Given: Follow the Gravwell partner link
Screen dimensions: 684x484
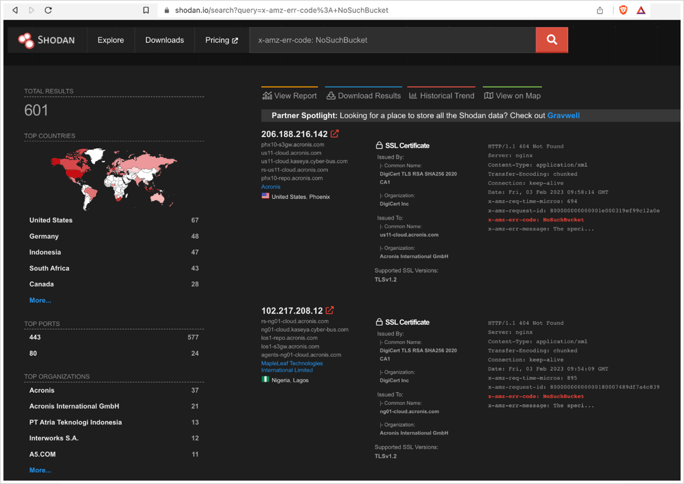Looking at the screenshot, I should pyautogui.click(x=563, y=116).
